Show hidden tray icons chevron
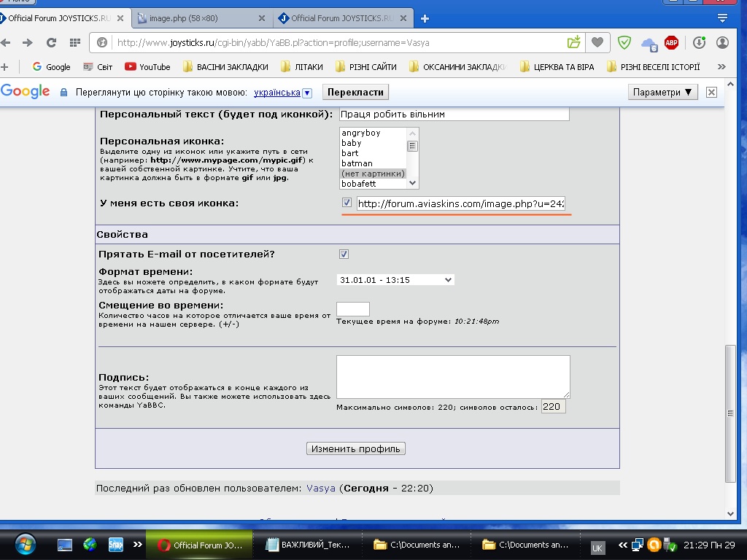Image resolution: width=747 pixels, height=560 pixels. click(623, 545)
